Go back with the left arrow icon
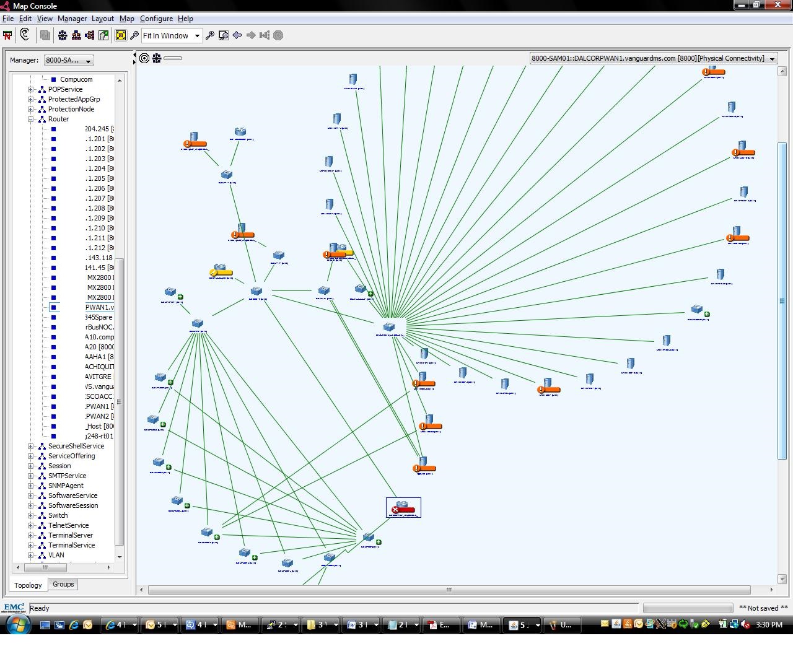 [237, 35]
